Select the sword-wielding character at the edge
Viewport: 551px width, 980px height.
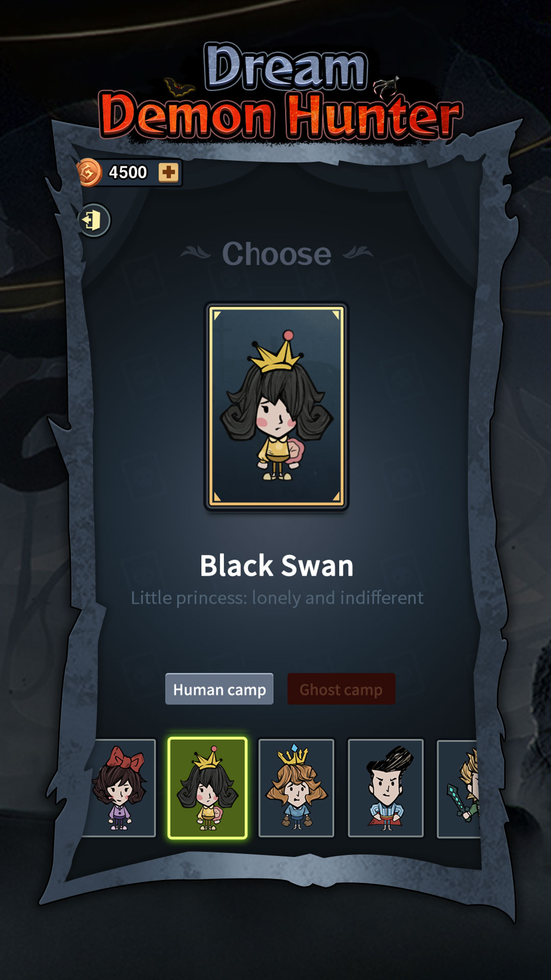459,788
